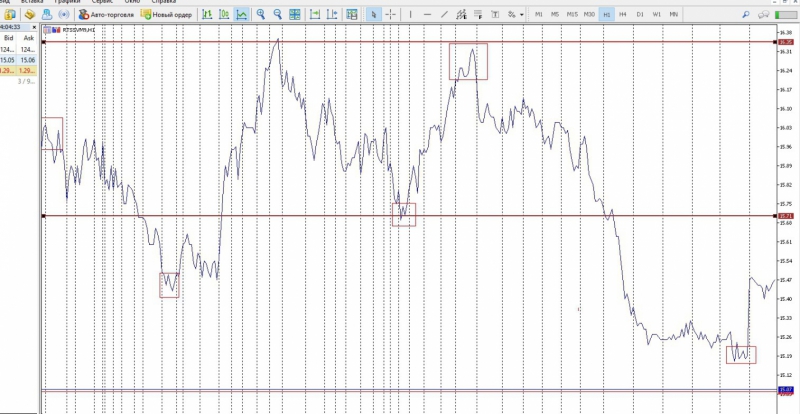Switch timeframe to H4

623,15
